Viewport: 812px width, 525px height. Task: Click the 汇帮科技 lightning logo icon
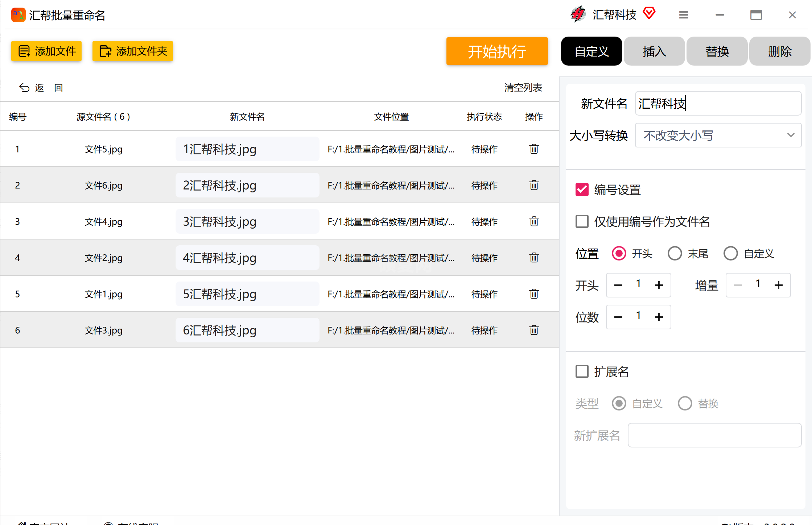click(x=578, y=14)
